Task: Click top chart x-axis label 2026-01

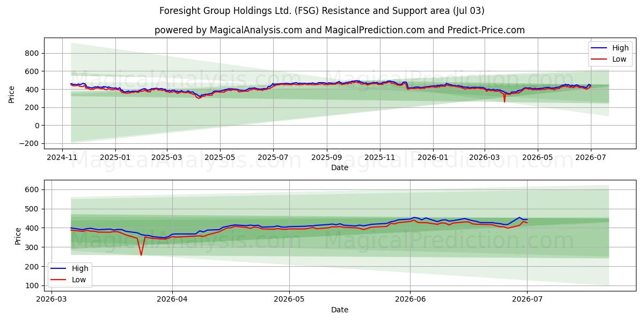Action: click(x=433, y=157)
